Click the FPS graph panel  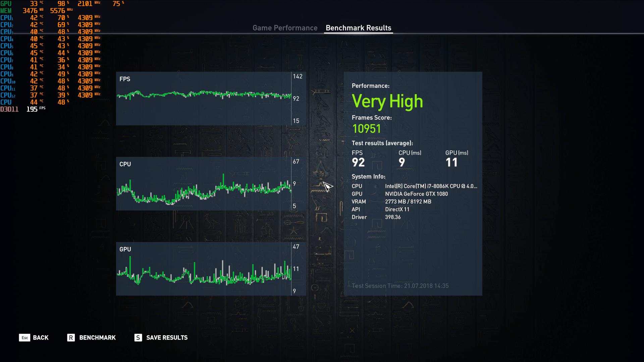point(204,98)
